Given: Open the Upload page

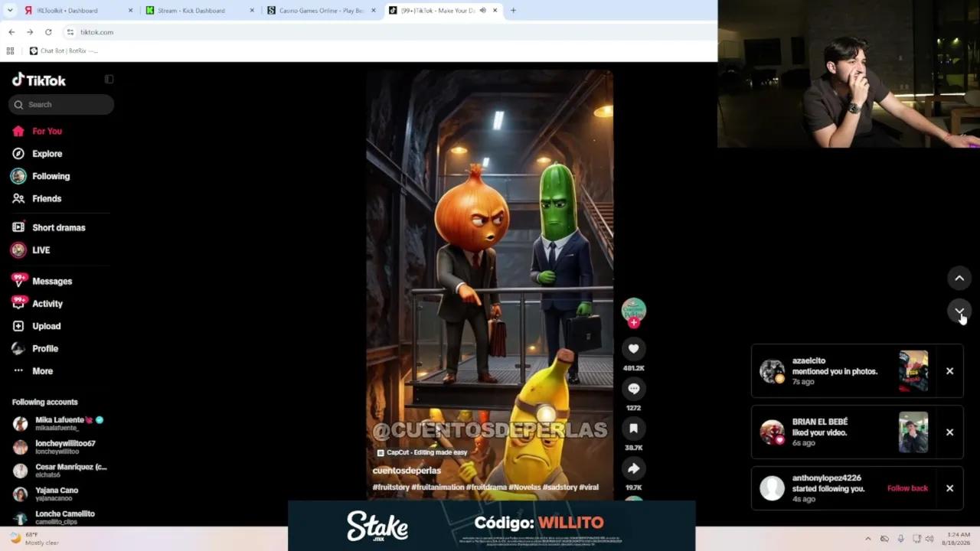Looking at the screenshot, I should pyautogui.click(x=37, y=326).
